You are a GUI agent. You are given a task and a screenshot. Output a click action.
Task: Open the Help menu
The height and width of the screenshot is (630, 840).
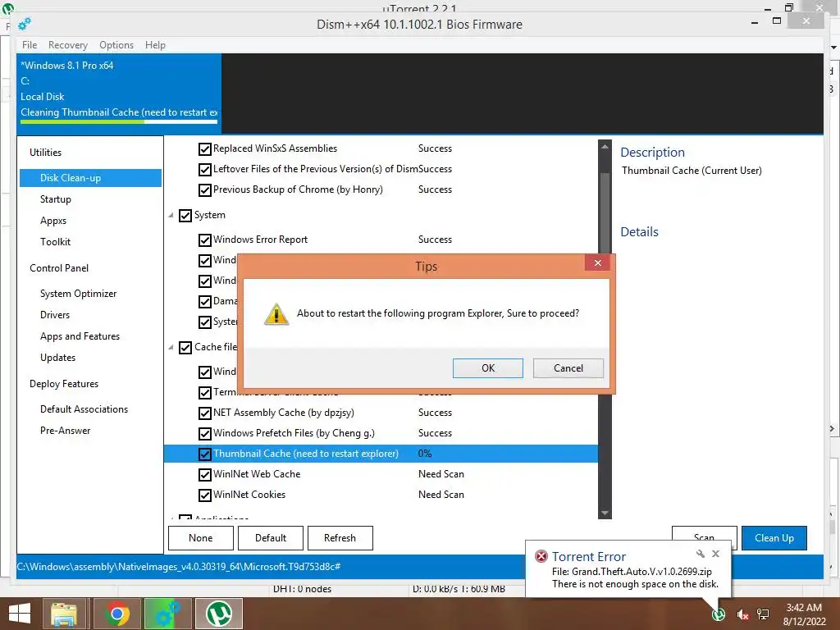coord(155,45)
